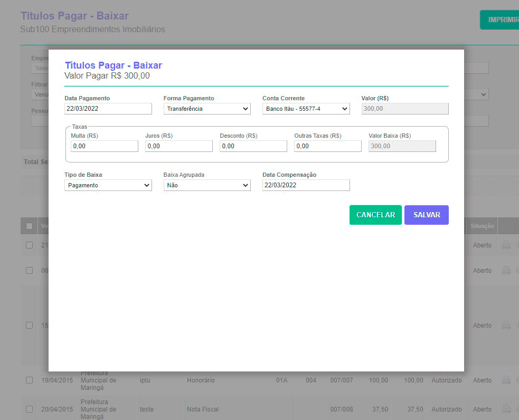Click the printer icon in the 19/04/2015 row
The height and width of the screenshot is (420, 519).
pyautogui.click(x=506, y=380)
